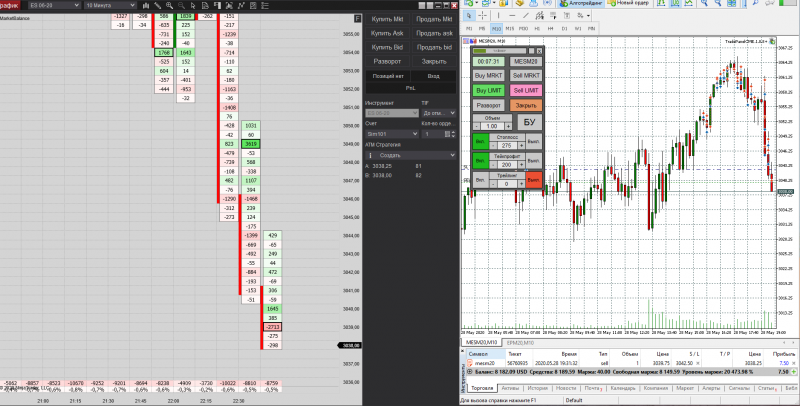Click the Купить Mkt button
800x406 pixels.
(387, 19)
